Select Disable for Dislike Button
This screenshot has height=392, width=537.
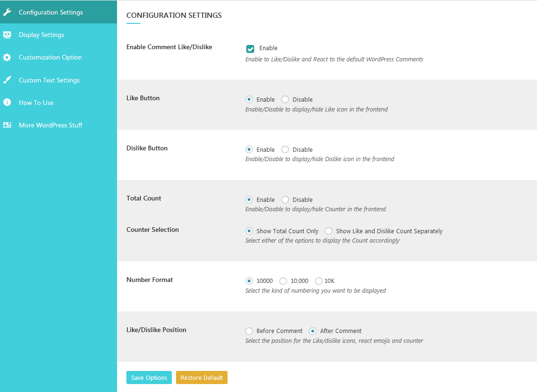(285, 149)
